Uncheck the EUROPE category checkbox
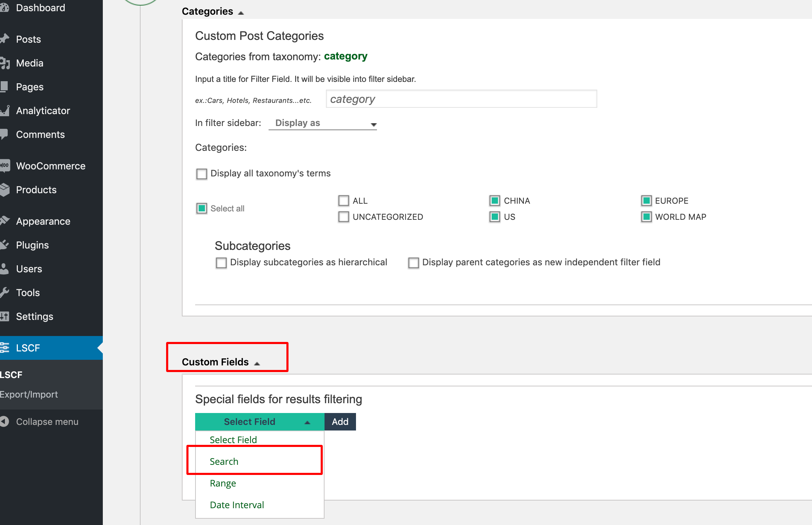Screen dimensions: 812x525 tap(647, 201)
